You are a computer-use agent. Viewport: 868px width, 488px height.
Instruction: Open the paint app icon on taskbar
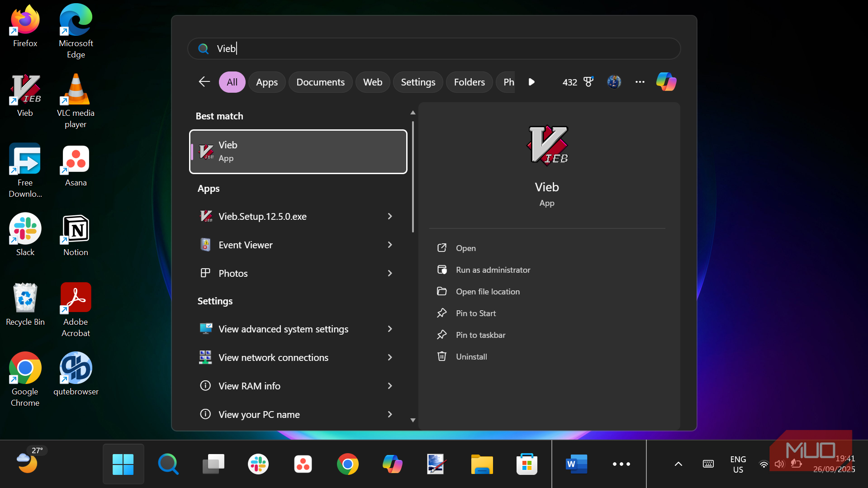[x=436, y=464]
